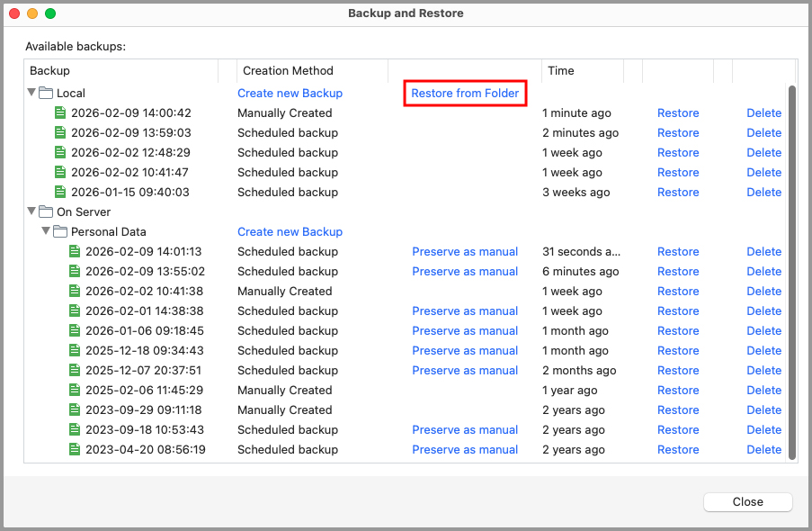Collapse the Personal Data subtree
Viewport: 812px width, 531px height.
(47, 231)
